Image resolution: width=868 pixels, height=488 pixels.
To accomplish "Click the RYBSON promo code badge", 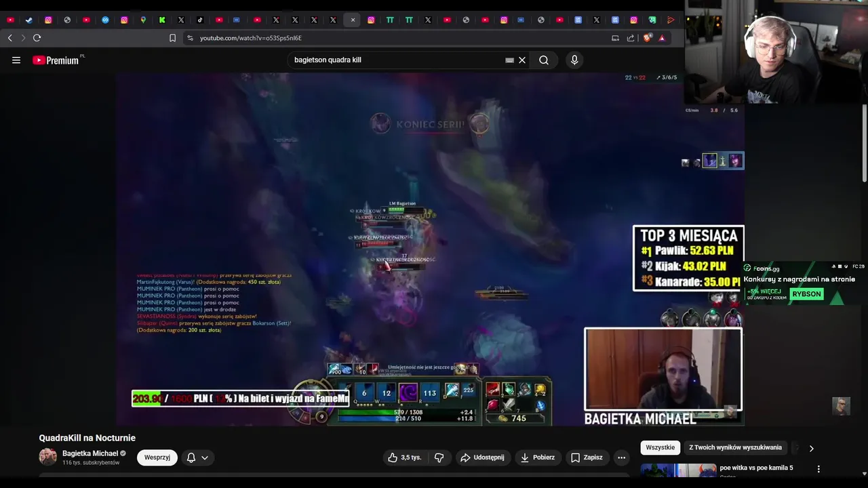I will tap(806, 294).
